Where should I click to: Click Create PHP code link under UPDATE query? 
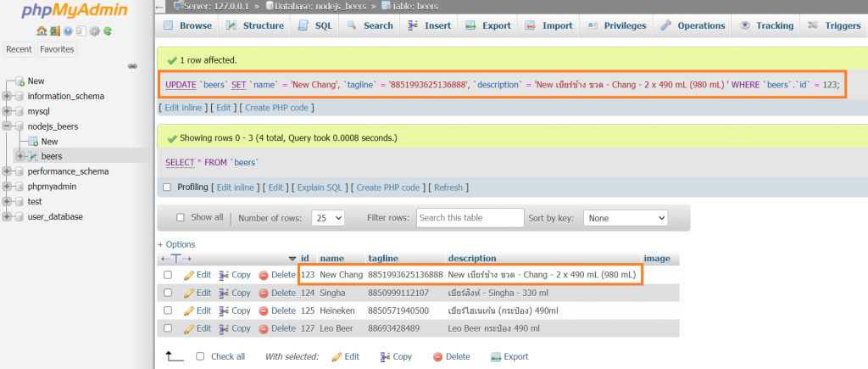[277, 108]
